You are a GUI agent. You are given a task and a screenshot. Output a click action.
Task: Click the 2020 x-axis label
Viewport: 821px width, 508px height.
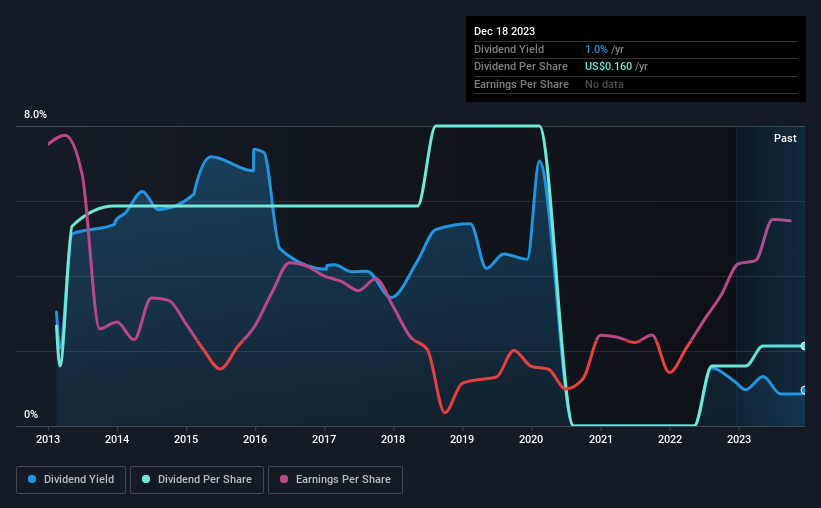531,439
